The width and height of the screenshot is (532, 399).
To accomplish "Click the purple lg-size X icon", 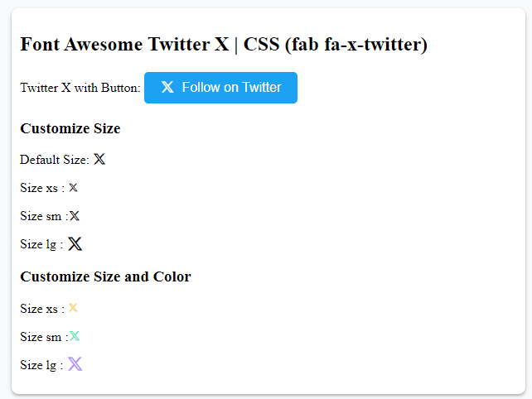I will [x=75, y=364].
